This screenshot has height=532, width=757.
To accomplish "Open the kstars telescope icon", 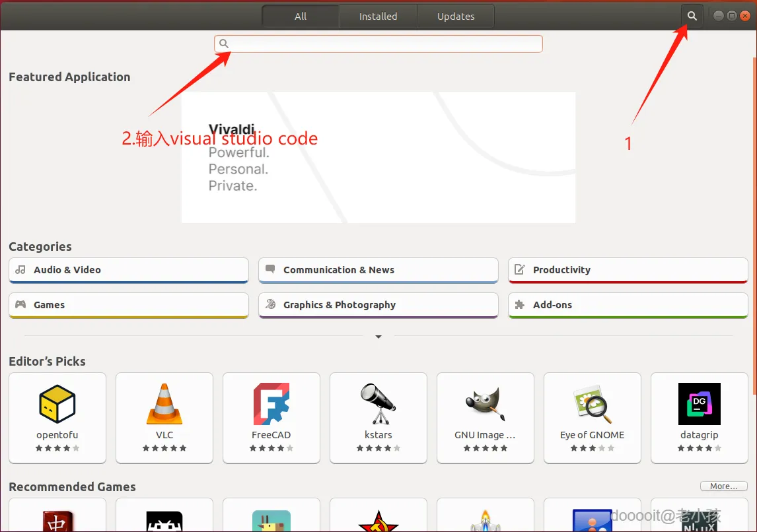I will click(378, 404).
